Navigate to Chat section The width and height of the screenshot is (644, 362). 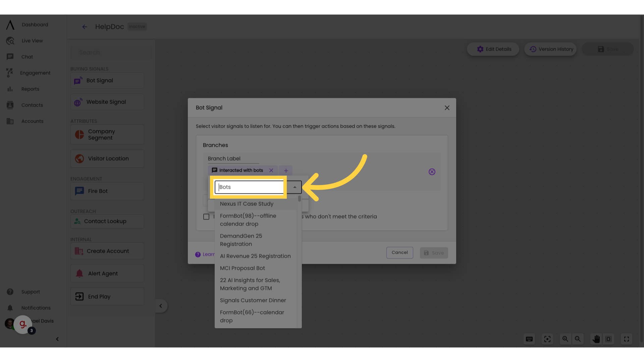click(26, 57)
